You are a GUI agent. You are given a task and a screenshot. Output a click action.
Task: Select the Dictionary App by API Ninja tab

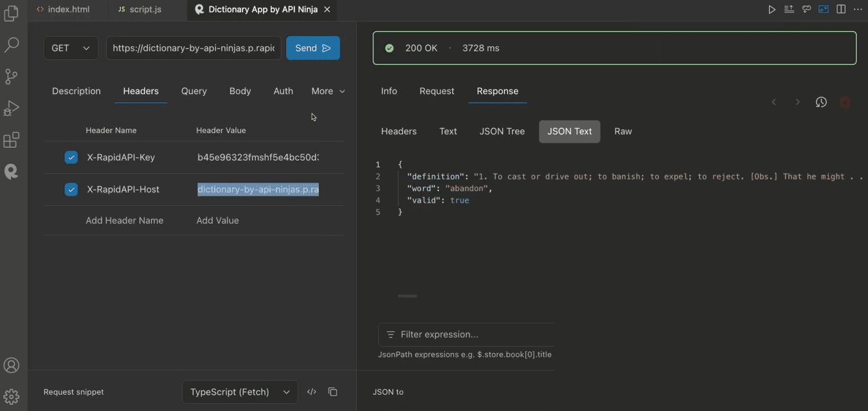tap(262, 10)
